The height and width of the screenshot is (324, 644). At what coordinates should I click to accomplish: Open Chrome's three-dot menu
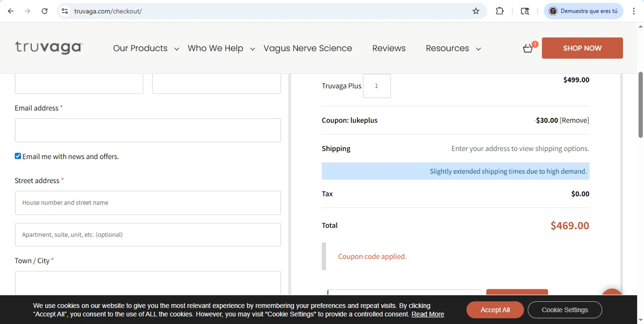[x=634, y=11]
